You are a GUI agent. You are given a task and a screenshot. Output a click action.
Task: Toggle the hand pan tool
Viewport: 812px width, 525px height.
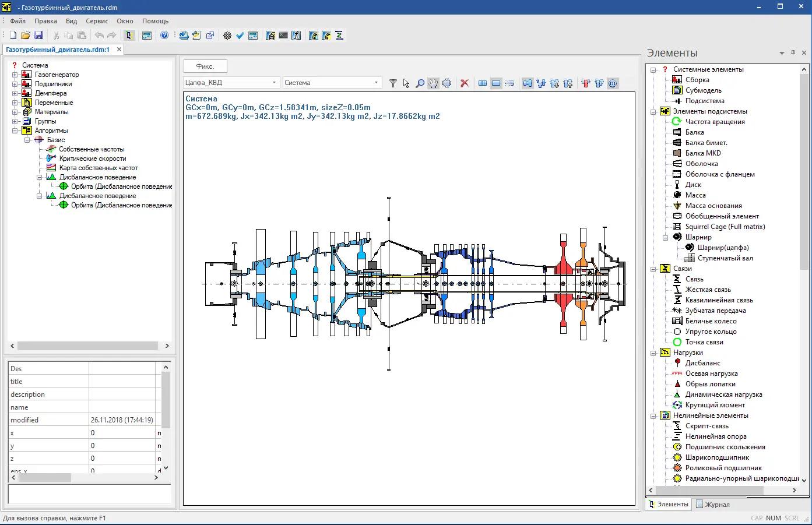pyautogui.click(x=433, y=83)
